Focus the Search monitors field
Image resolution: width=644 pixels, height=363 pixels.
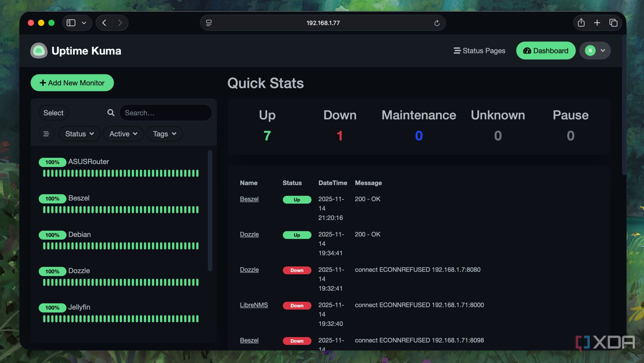166,113
